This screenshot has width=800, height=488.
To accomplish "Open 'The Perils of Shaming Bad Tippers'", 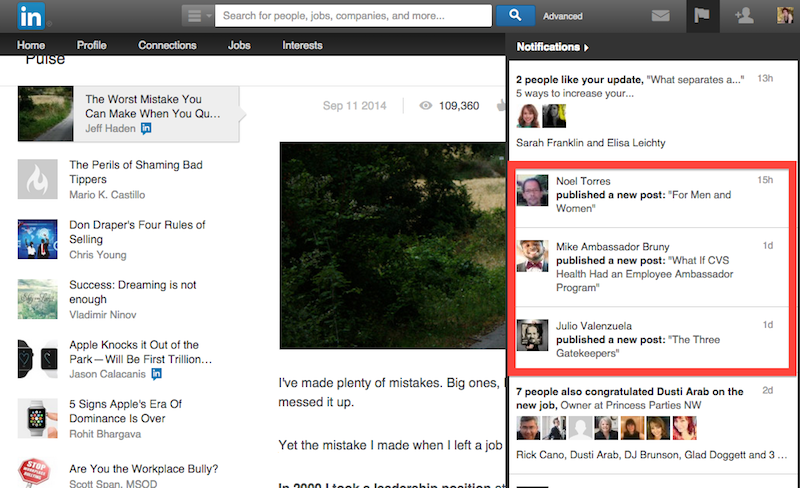I will (136, 172).
